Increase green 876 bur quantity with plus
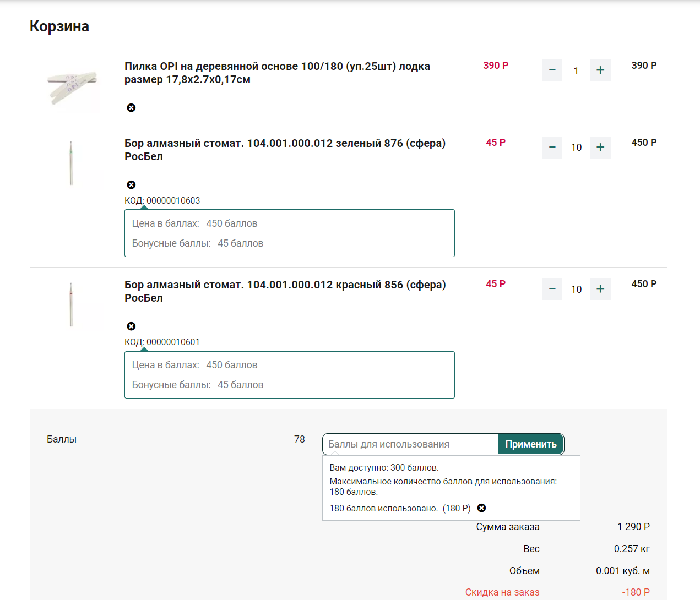 pos(600,148)
